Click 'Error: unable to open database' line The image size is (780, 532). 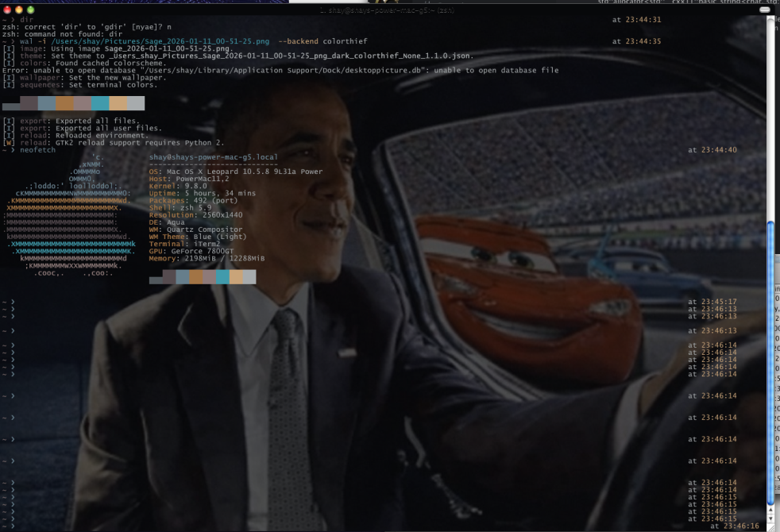tap(280, 70)
